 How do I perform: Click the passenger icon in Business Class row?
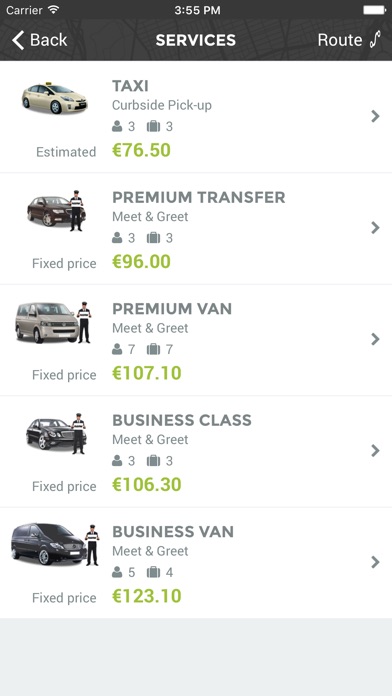pyautogui.click(x=117, y=461)
